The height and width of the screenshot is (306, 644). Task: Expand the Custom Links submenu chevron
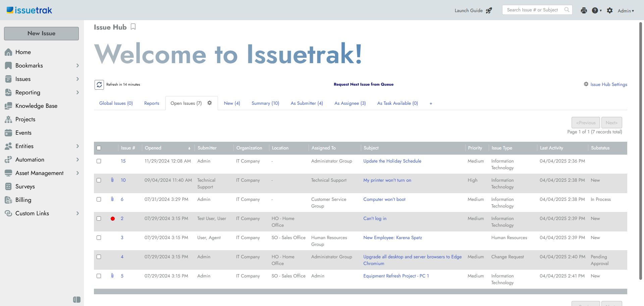(x=77, y=213)
